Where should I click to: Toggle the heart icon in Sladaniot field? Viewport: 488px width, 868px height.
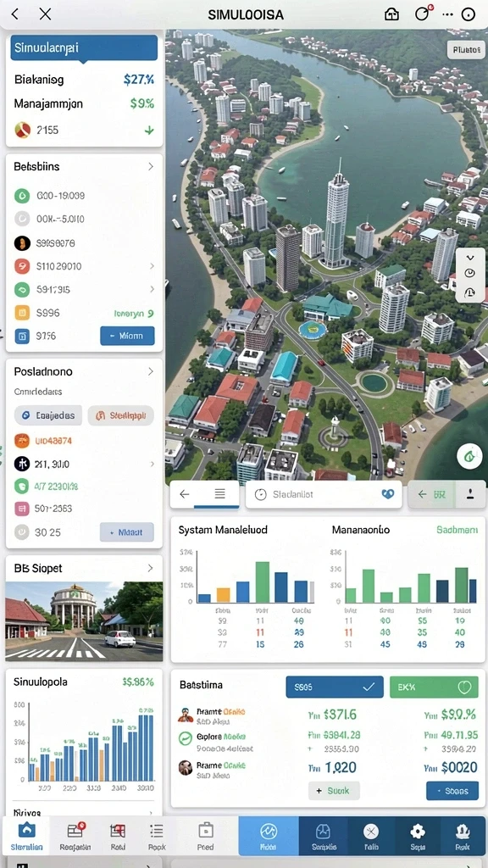388,494
